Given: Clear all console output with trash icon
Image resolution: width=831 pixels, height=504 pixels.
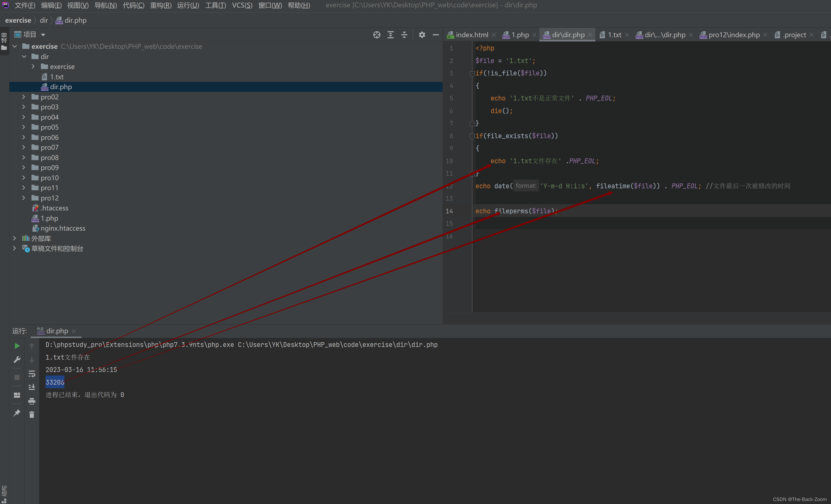Looking at the screenshot, I should [x=32, y=415].
